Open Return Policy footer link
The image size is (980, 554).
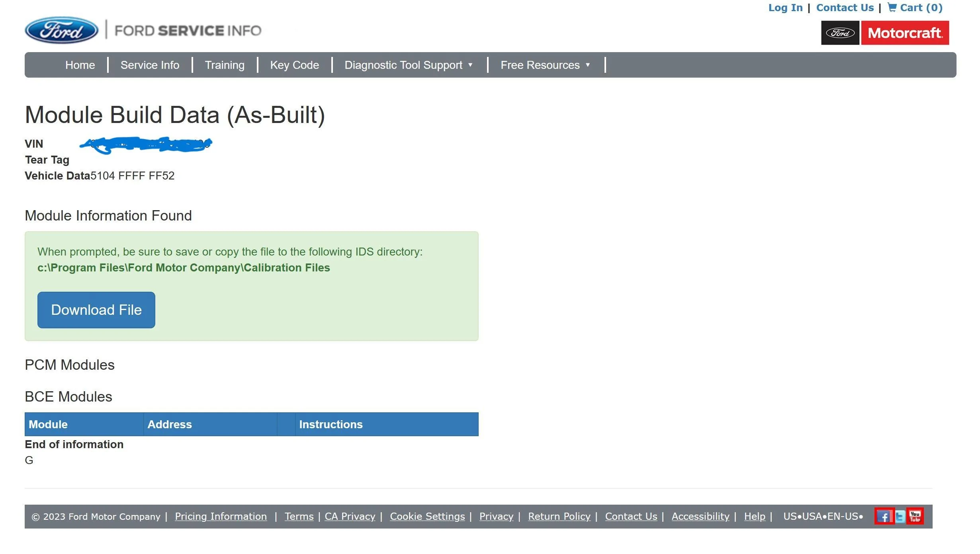point(559,517)
